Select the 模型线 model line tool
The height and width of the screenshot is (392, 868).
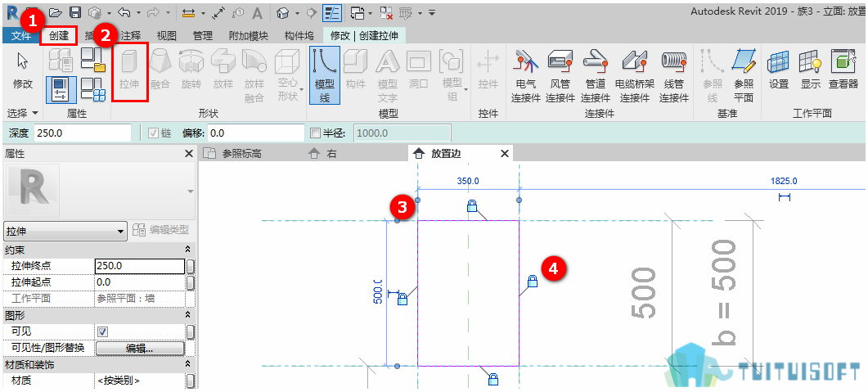pyautogui.click(x=324, y=75)
